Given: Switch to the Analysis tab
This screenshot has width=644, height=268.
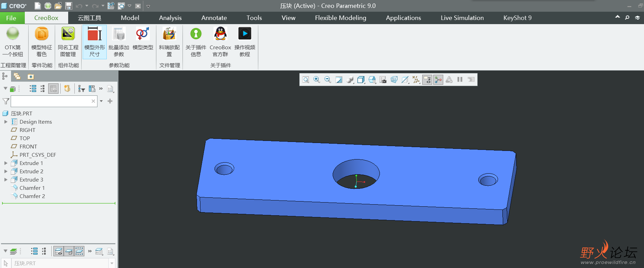Looking at the screenshot, I should (170, 18).
